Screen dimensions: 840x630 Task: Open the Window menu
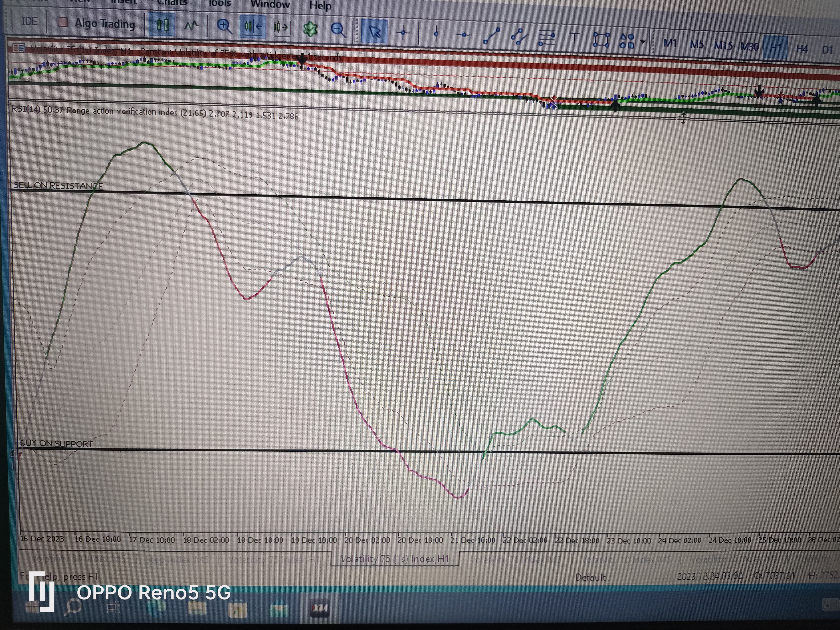click(270, 5)
